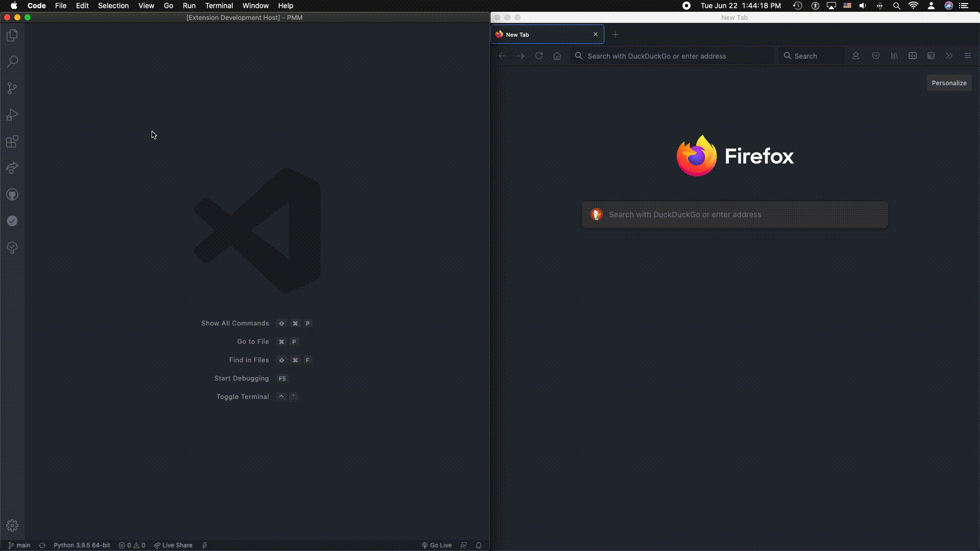
Task: Click Go Live in status bar
Action: click(437, 545)
